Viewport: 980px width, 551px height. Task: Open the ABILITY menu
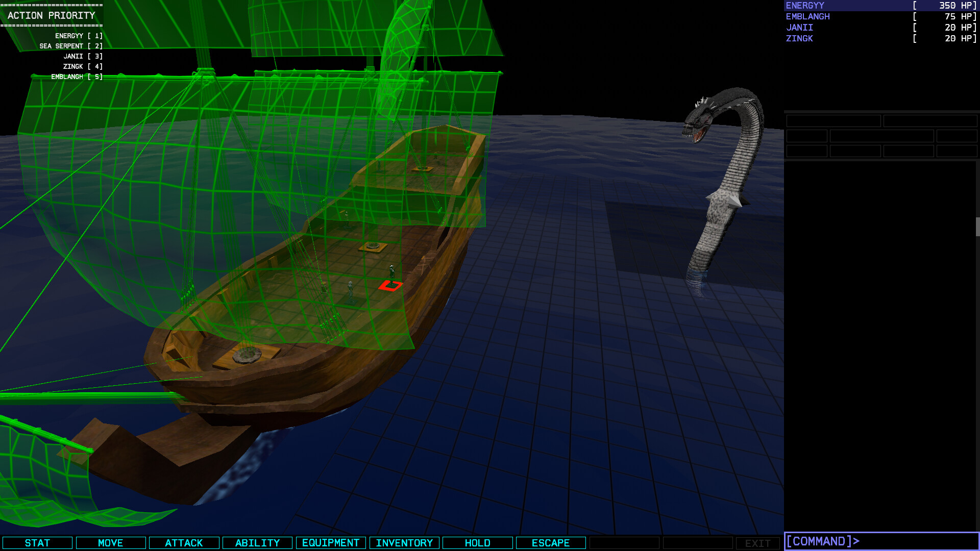tap(257, 543)
